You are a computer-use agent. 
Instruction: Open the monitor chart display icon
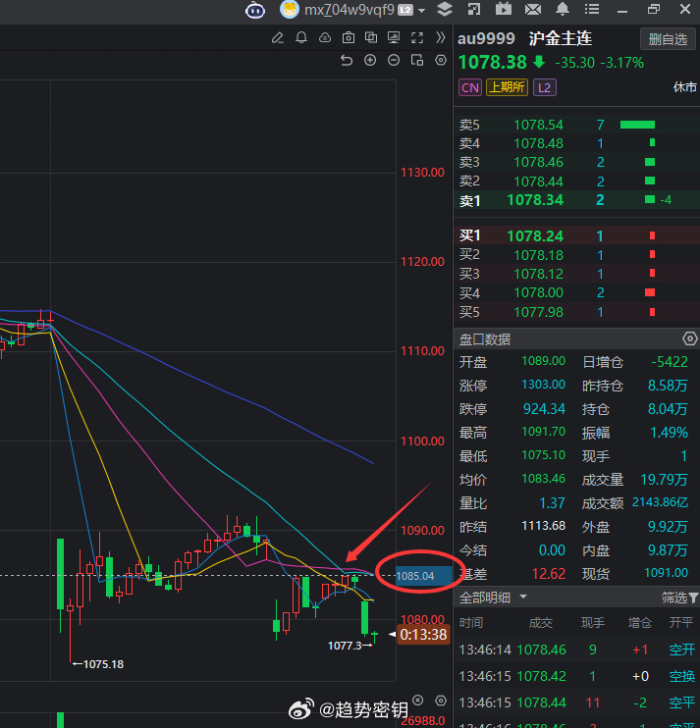pos(394,37)
